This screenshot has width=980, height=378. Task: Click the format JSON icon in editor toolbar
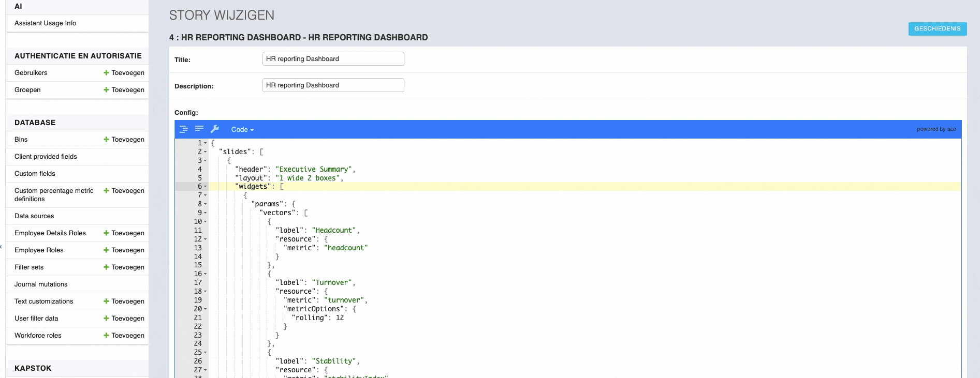point(184,129)
